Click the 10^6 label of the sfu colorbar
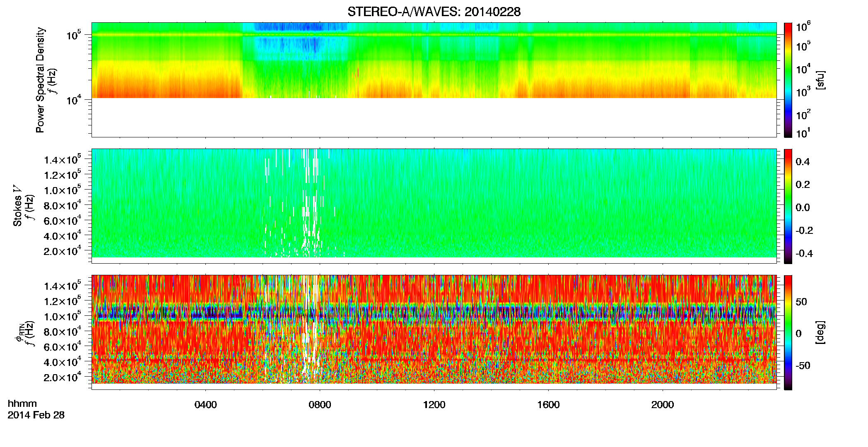 pos(803,27)
